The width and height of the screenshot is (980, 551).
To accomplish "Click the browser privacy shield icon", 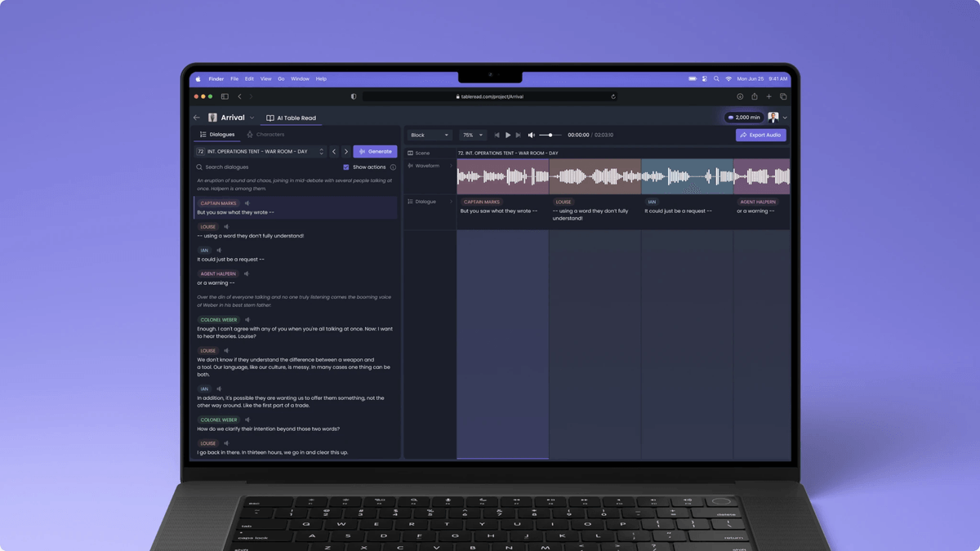I will click(354, 96).
